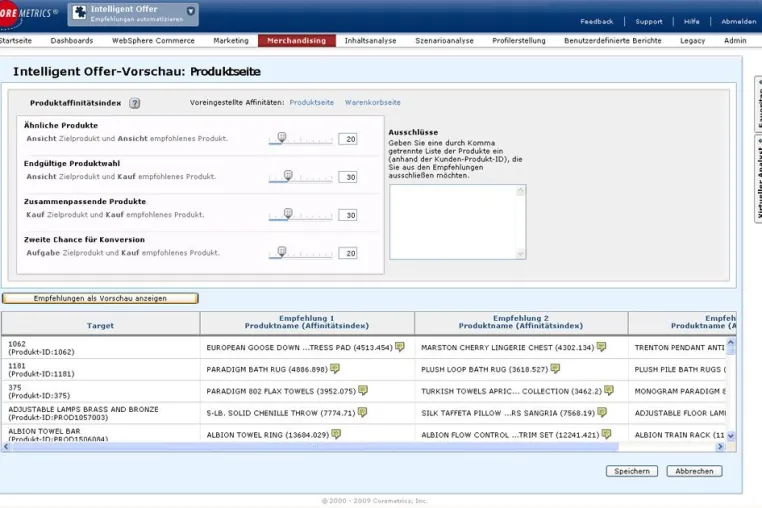Open comment icon beside MARSTON CHERRY LINGERIE CHEST
762x508 pixels.
[x=602, y=347]
